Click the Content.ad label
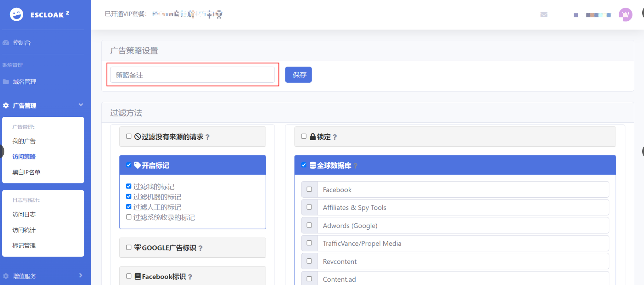Viewport: 644px width, 285px height. (339, 279)
